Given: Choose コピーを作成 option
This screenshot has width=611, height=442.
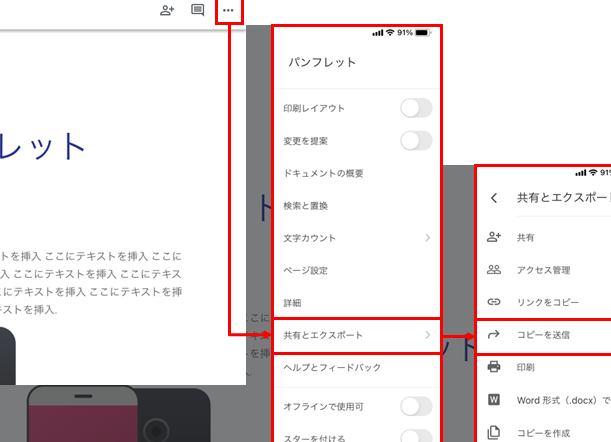Looking at the screenshot, I should [544, 433].
